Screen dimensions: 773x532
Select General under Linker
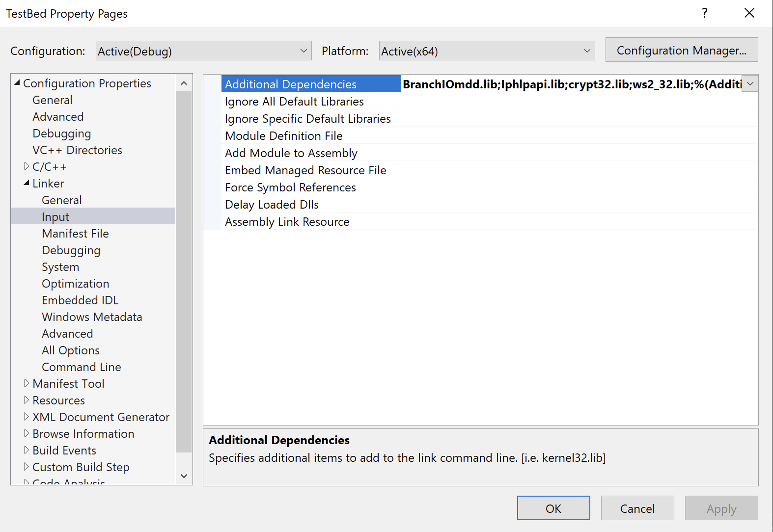(x=62, y=200)
